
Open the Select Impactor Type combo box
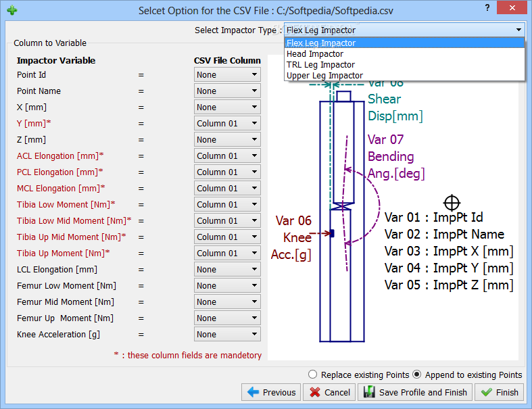[404, 30]
